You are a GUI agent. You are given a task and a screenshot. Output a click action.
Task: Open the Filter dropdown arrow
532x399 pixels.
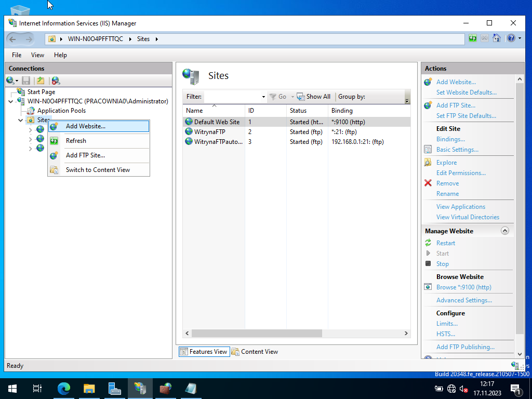[x=263, y=97]
